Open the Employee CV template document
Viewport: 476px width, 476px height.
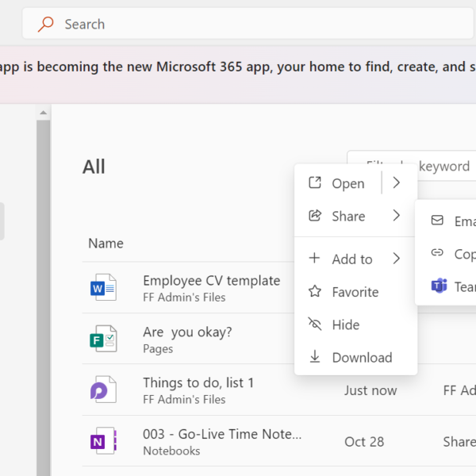211,281
